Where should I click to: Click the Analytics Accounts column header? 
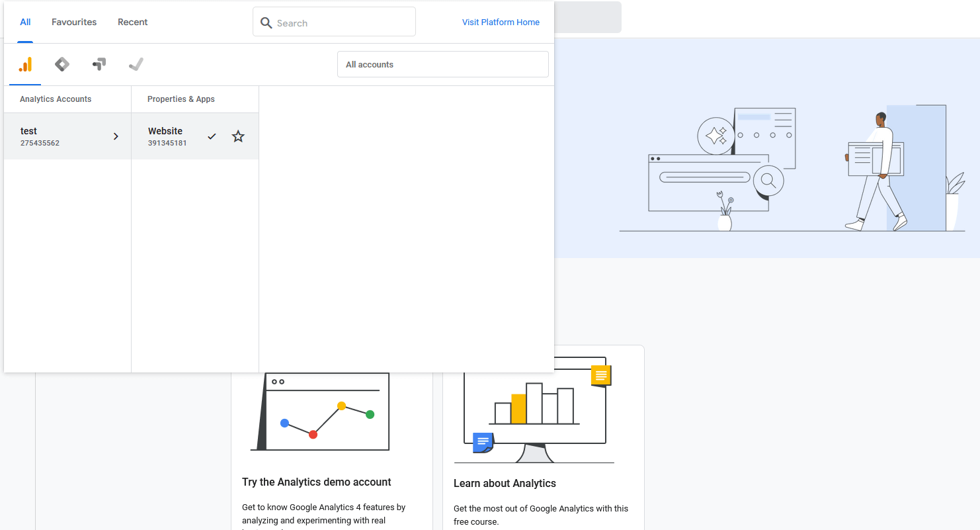tap(56, 99)
